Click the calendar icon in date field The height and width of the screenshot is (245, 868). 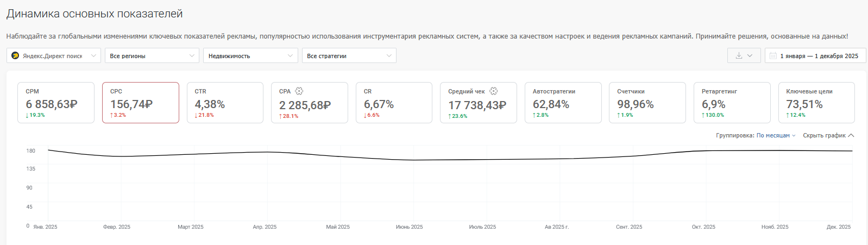pyautogui.click(x=773, y=56)
